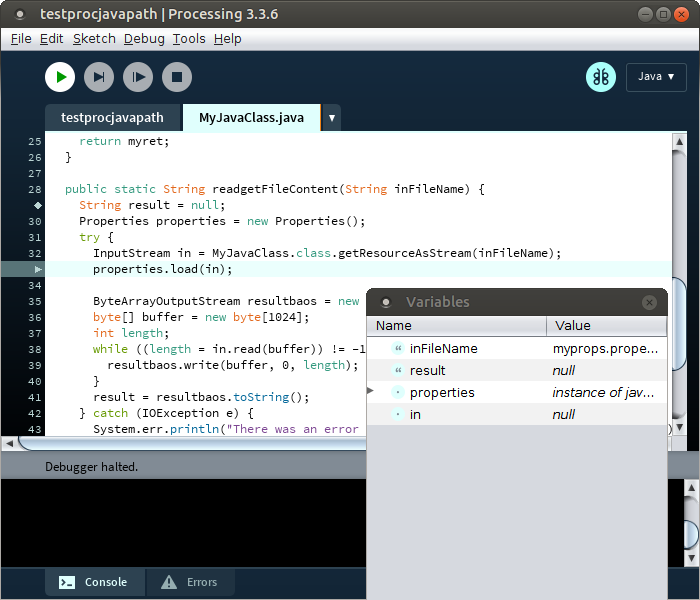
Task: Click the debugger Step button
Action: [98, 77]
